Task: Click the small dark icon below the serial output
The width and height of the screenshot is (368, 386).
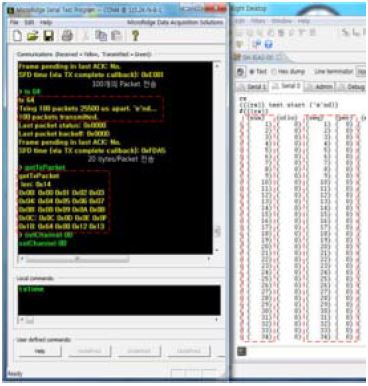Action: [x=242, y=351]
